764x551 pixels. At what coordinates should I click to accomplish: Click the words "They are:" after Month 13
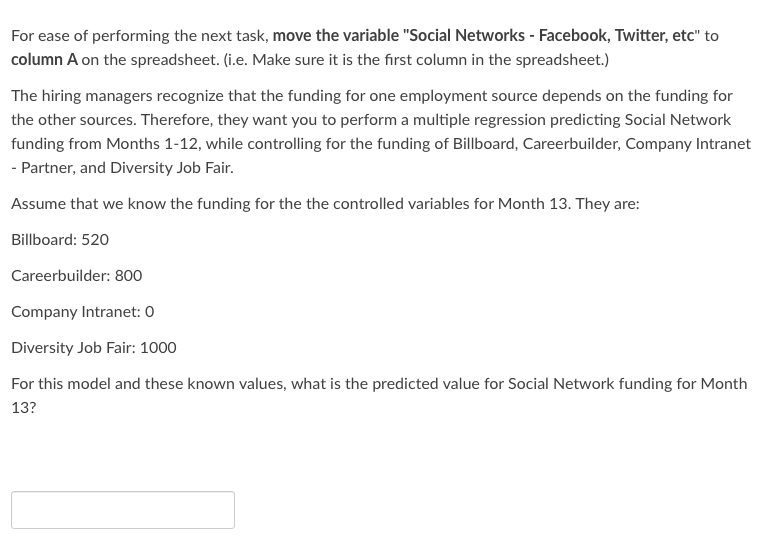tap(607, 204)
